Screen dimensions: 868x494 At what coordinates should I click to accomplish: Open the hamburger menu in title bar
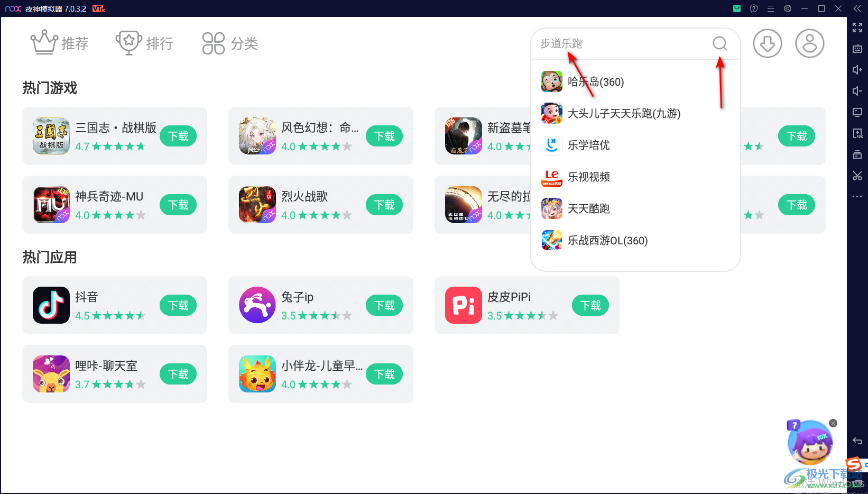[x=771, y=8]
